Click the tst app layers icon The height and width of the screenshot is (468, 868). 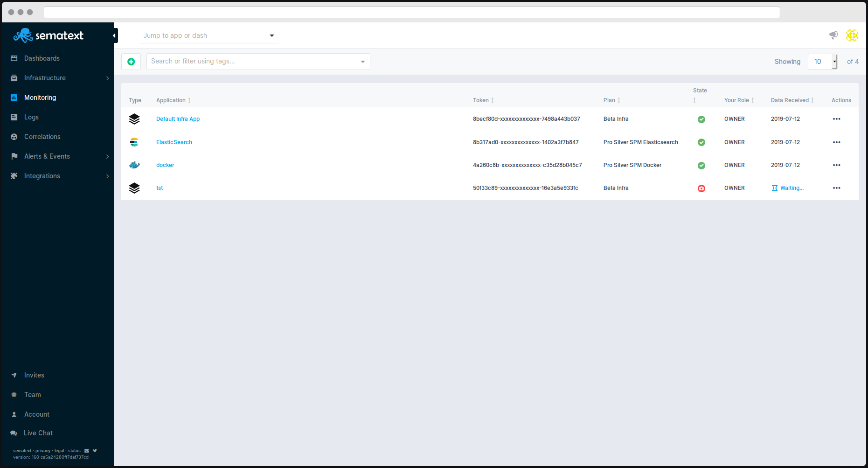pyautogui.click(x=134, y=188)
